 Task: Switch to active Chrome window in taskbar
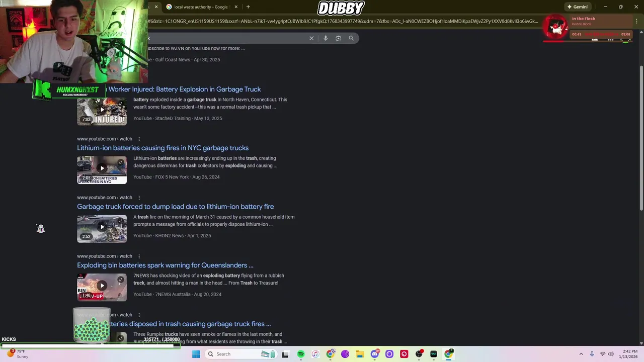tap(449, 354)
